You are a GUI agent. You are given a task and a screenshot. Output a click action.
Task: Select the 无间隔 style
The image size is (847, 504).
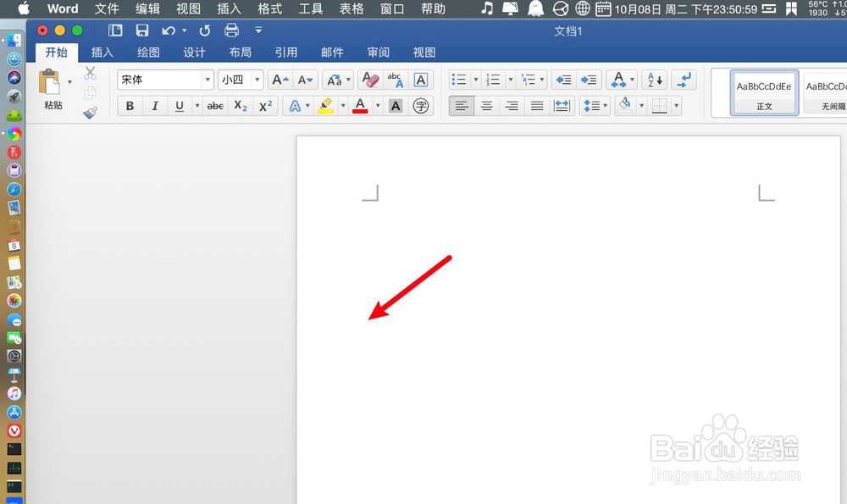[825, 92]
